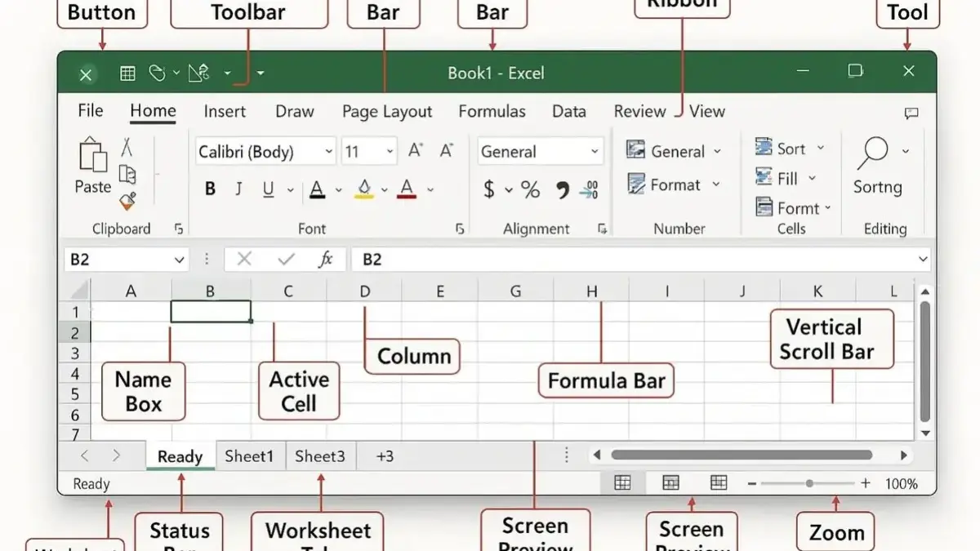Screen dimensions: 980x551
Task: Toggle Underline formatting
Action: point(268,190)
